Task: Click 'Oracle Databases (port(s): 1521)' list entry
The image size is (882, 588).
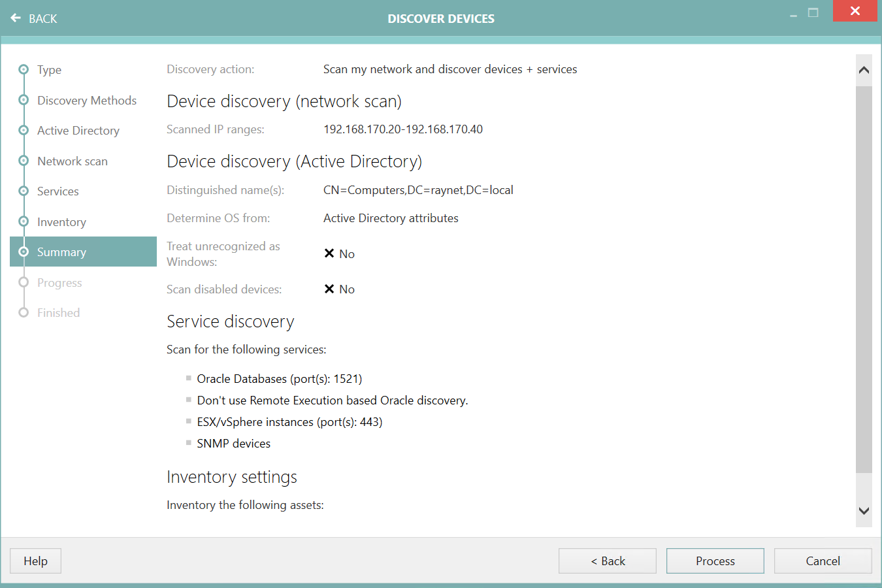Action: pyautogui.click(x=280, y=378)
